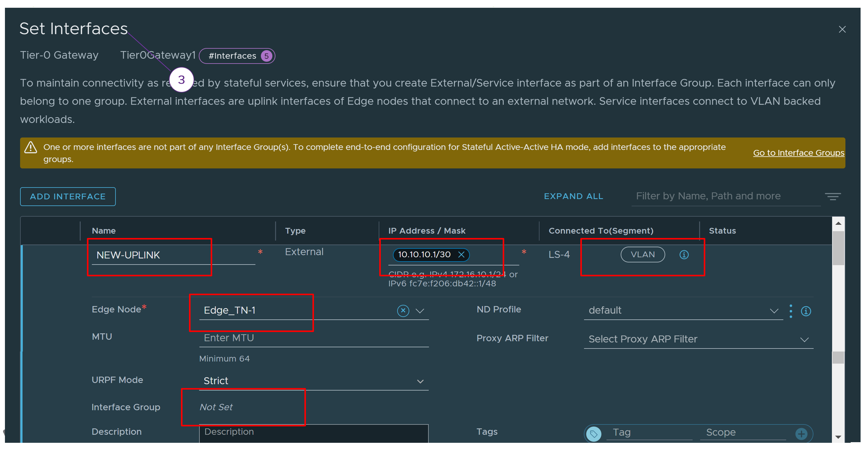
Task: Click the plus icon to add tag
Action: coord(801,433)
